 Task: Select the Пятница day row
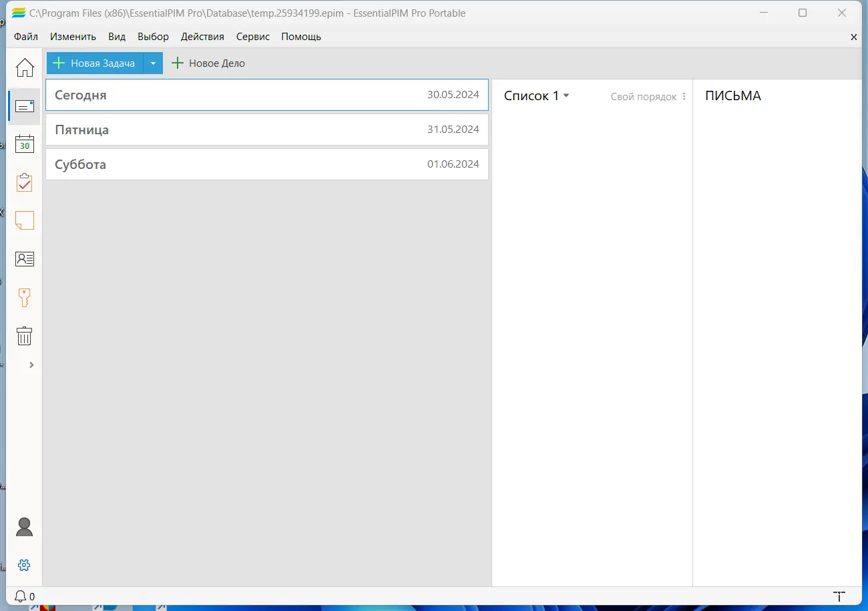tap(267, 130)
